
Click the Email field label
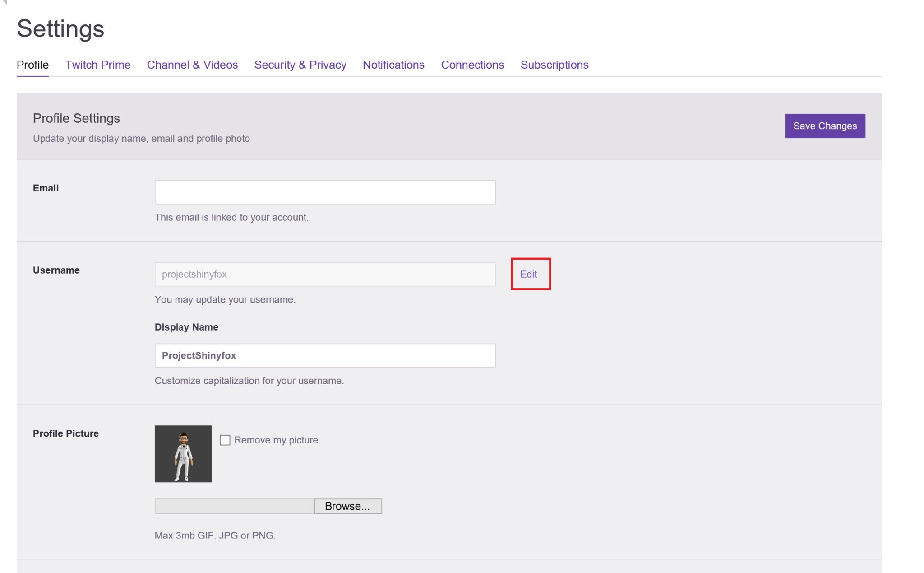[46, 188]
